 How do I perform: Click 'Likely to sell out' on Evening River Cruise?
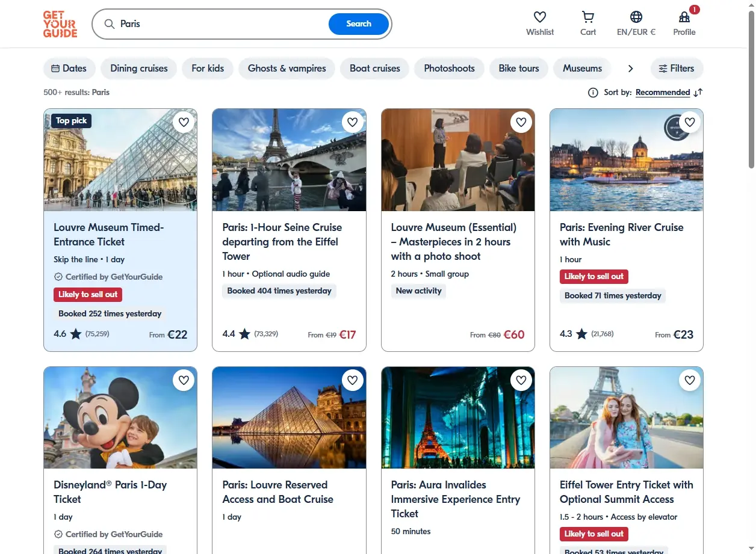coord(594,277)
